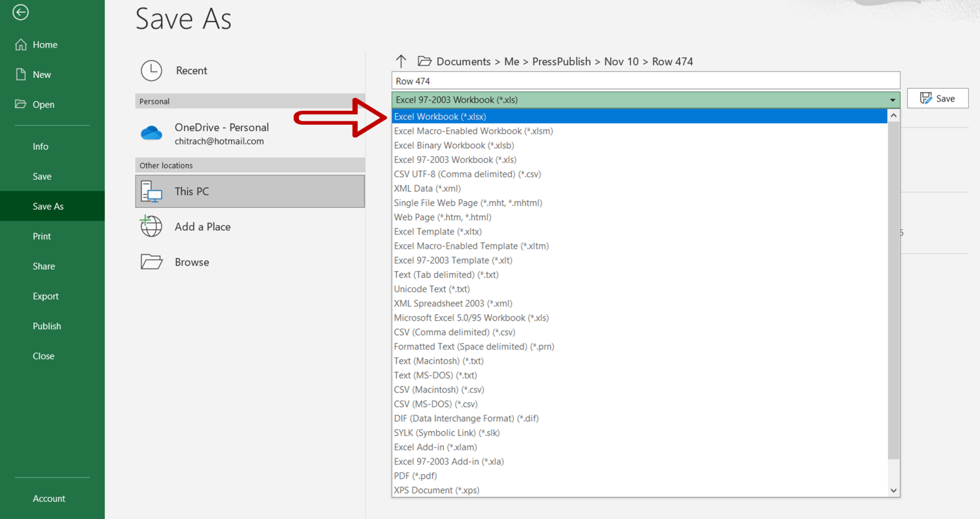980x519 pixels.
Task: Click the Documents folder icon in breadcrumb
Action: tap(424, 61)
